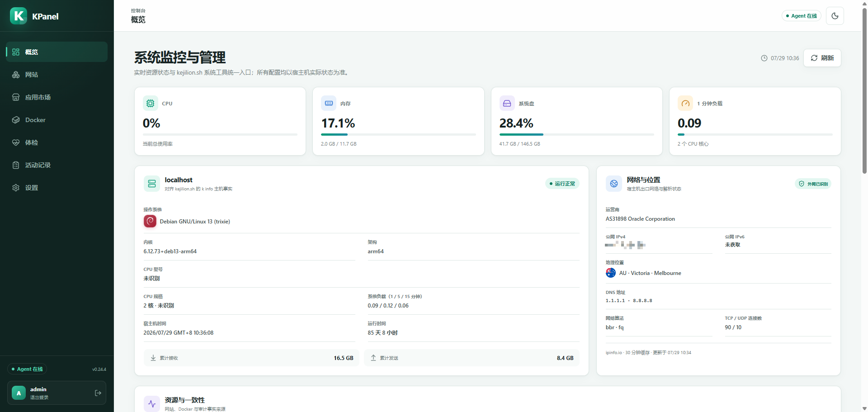868x412 pixels.
Task: Click the 运行正常 status badge
Action: [562, 184]
